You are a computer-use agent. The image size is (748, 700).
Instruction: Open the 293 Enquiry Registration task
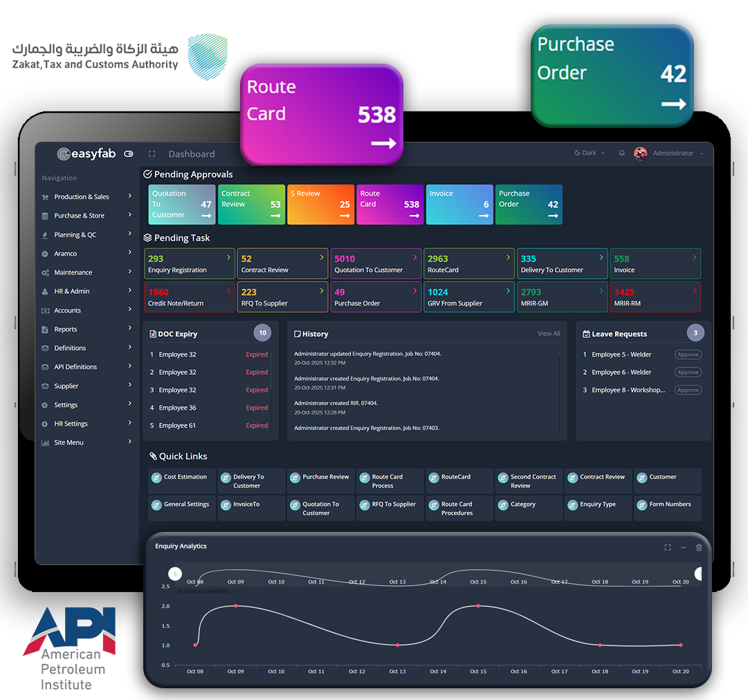[190, 264]
